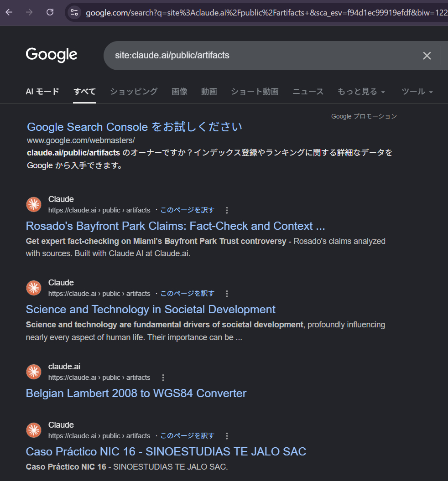Open Science and Technology in Societal Development
The image size is (448, 481).
(x=151, y=309)
